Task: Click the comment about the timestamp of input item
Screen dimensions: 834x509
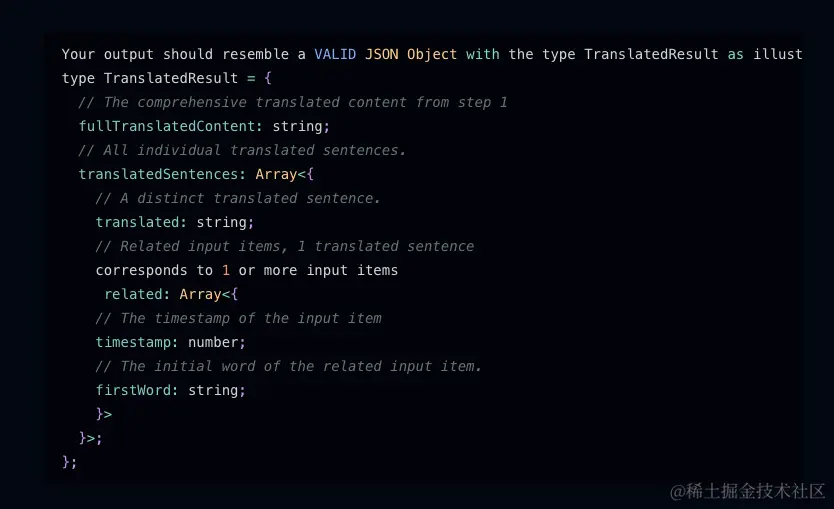Action: tap(239, 318)
